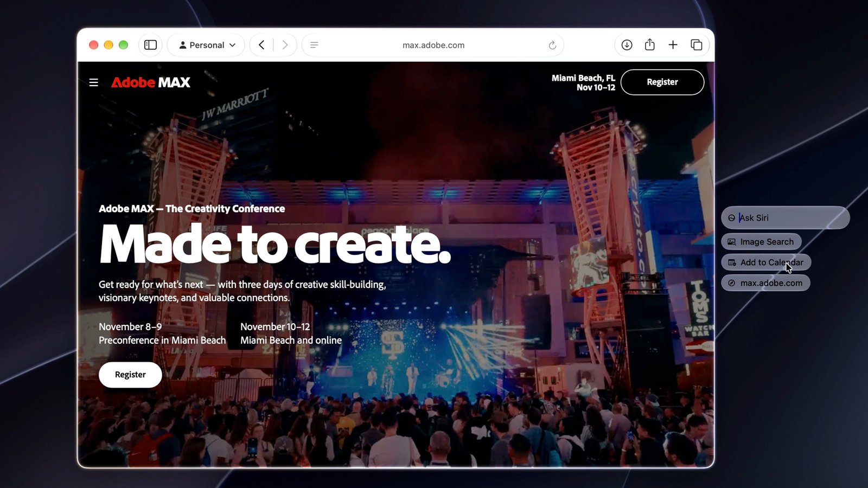The width and height of the screenshot is (868, 488).
Task: Click into the Ask Siri field
Action: (786, 217)
